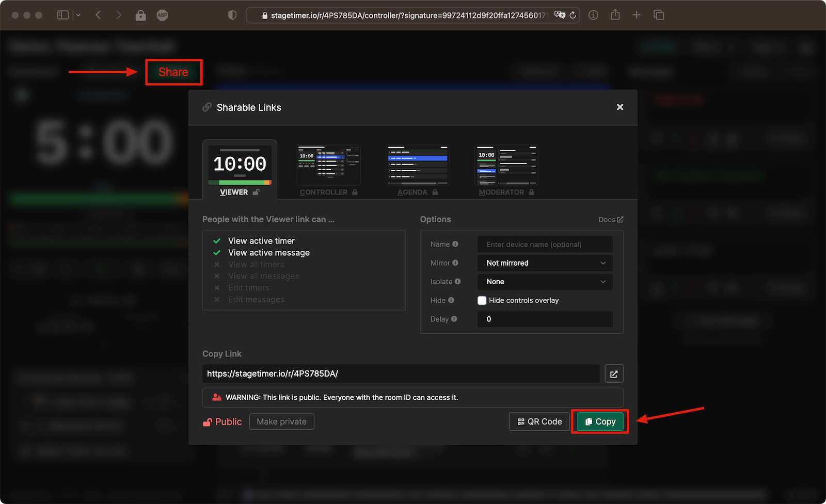Open the Isolate dropdown set to None
Viewport: 826px width, 504px height.
(545, 282)
